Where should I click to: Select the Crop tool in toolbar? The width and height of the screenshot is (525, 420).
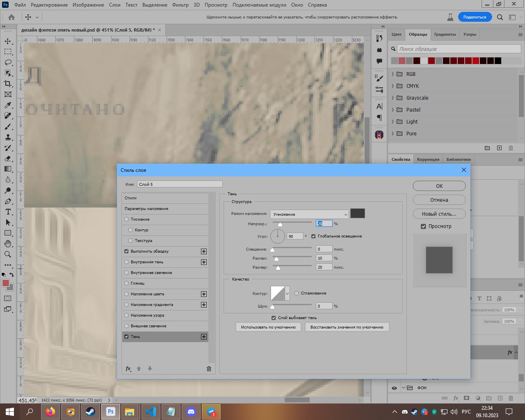(8, 84)
